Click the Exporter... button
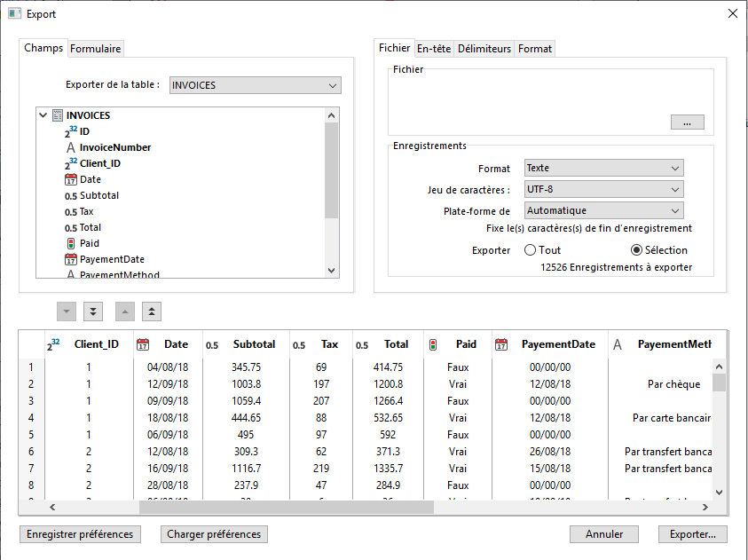Screen dimensions: 748x560 click(692, 534)
